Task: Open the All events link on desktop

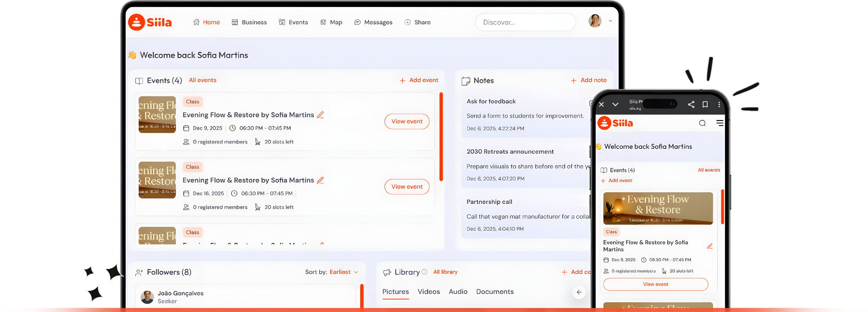Action: click(202, 80)
